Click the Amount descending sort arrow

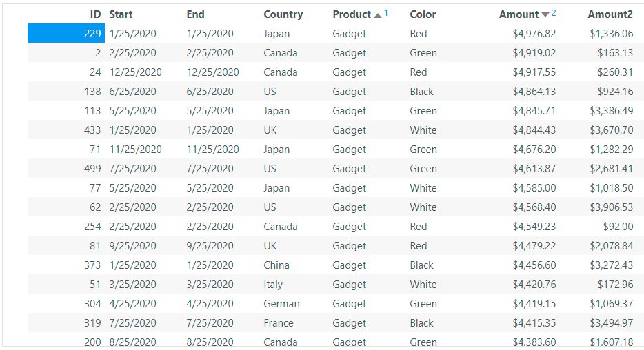point(545,15)
